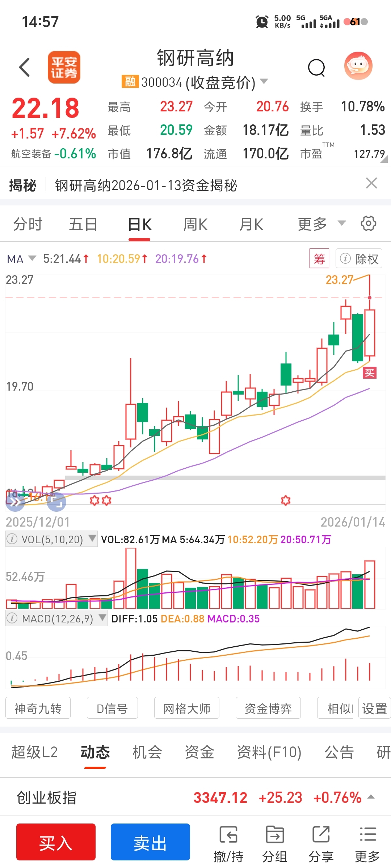Image resolution: width=391 pixels, height=868 pixels.
Task: Tap the rightmost red star event marker
Action: (x=286, y=501)
